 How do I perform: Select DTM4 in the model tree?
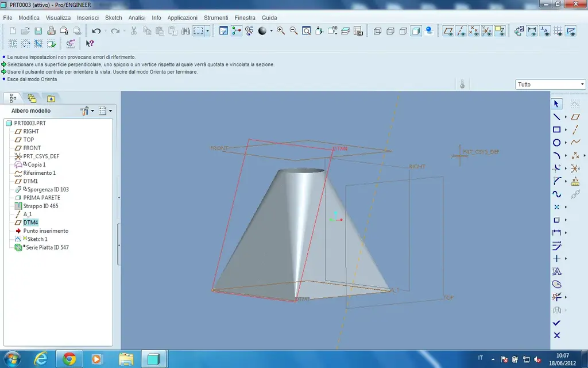(x=30, y=223)
